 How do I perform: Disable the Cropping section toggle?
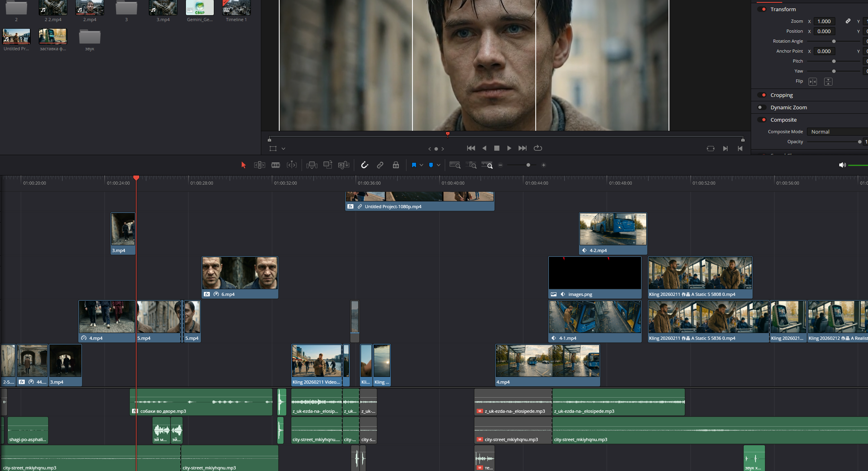point(762,95)
